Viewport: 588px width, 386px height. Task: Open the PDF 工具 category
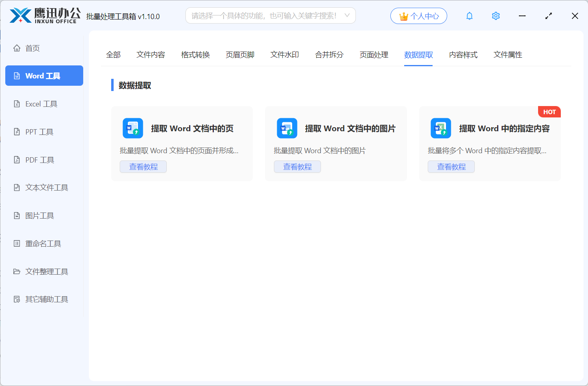tap(39, 160)
